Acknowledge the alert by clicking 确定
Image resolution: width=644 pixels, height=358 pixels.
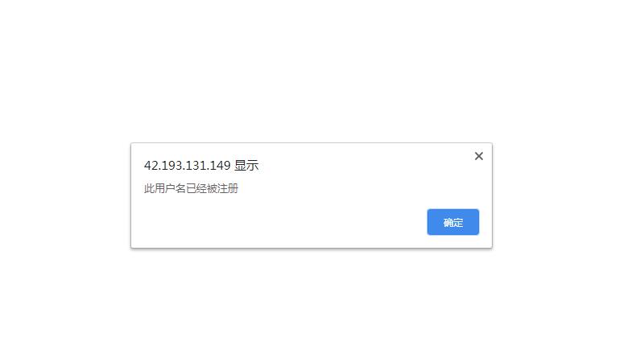(x=452, y=222)
